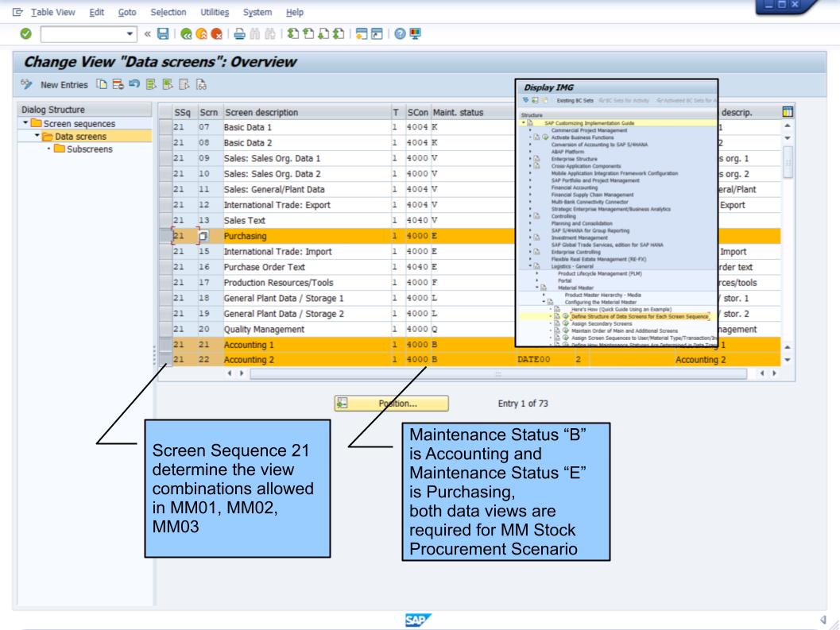Toggle the Accounting 2 row selector
840x630 pixels.
click(x=165, y=360)
